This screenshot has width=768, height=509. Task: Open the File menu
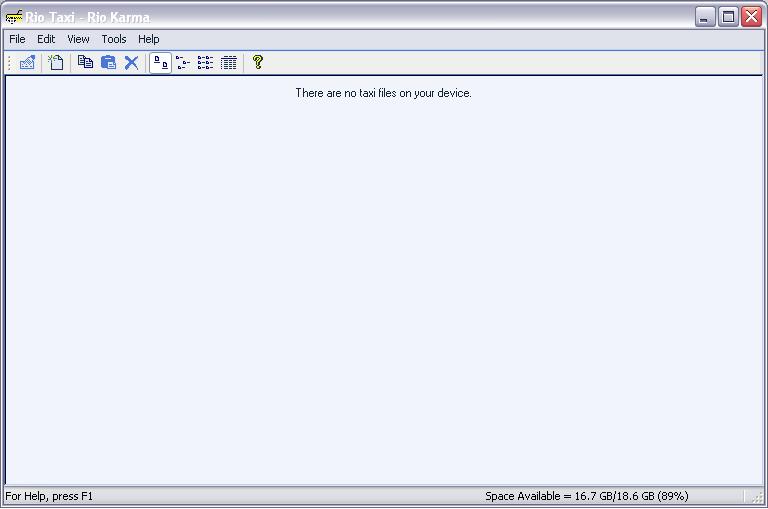pyautogui.click(x=17, y=39)
